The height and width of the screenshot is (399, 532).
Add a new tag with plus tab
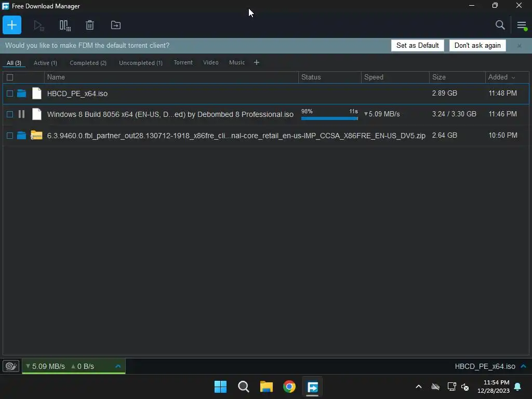[257, 62]
